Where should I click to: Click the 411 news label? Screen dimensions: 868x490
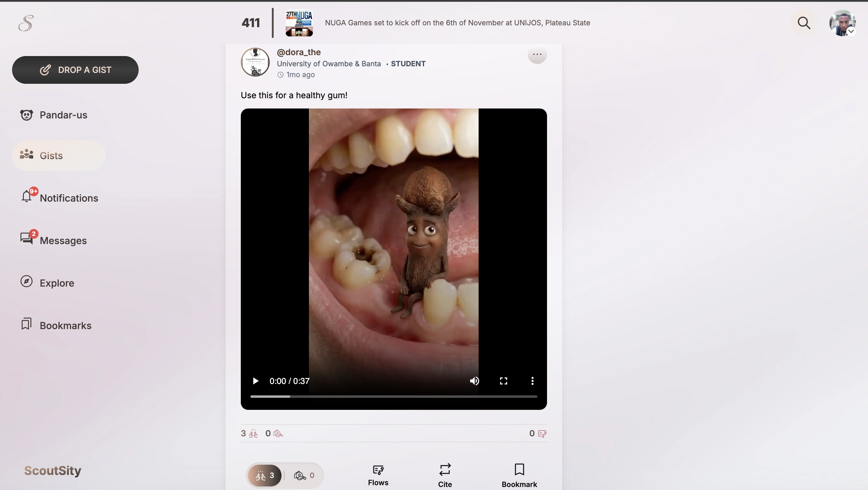coord(250,23)
